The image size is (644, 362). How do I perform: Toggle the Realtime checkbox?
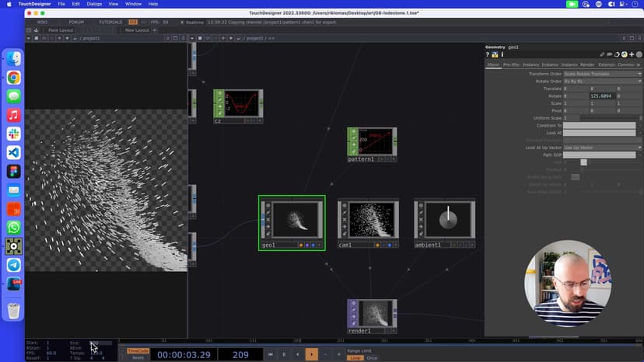tap(182, 22)
